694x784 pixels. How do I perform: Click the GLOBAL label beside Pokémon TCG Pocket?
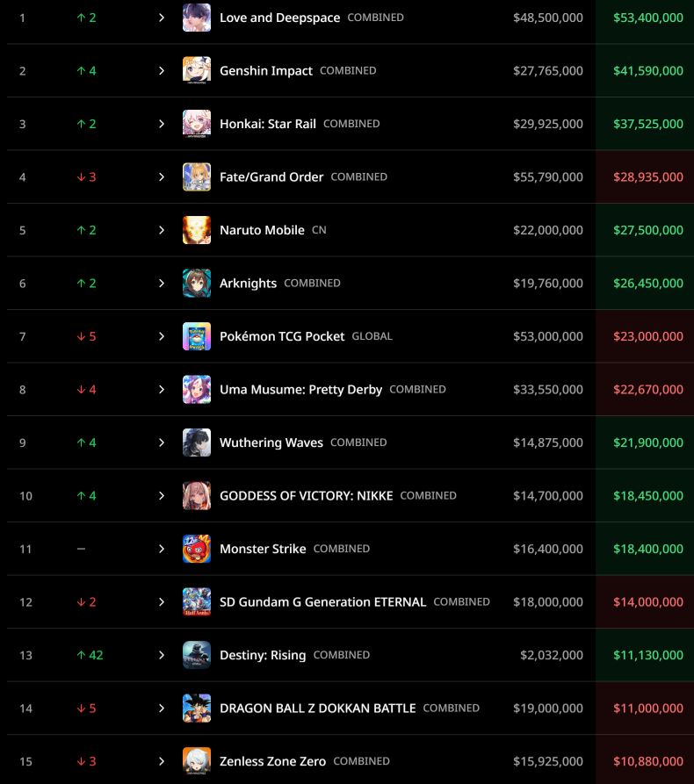(372, 336)
